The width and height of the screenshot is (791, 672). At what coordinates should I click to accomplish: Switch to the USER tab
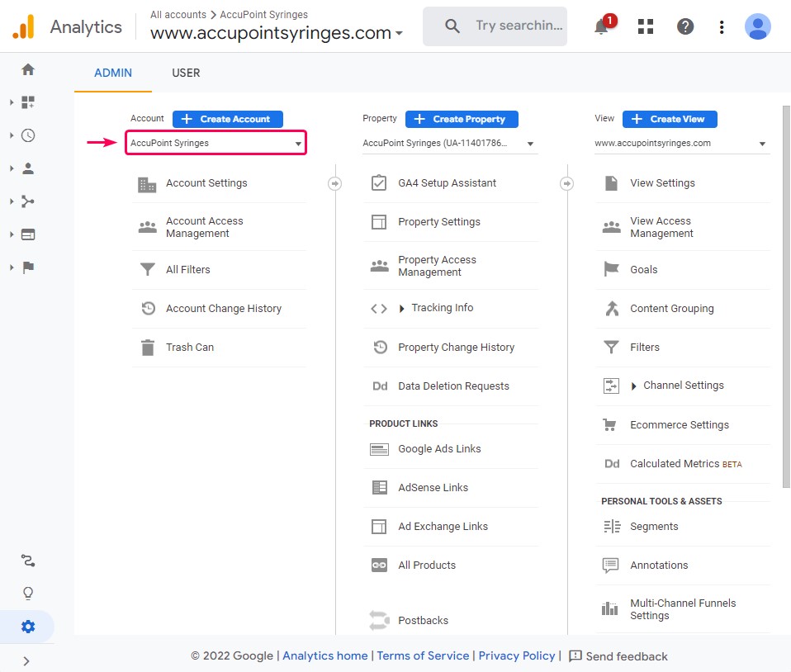186,73
